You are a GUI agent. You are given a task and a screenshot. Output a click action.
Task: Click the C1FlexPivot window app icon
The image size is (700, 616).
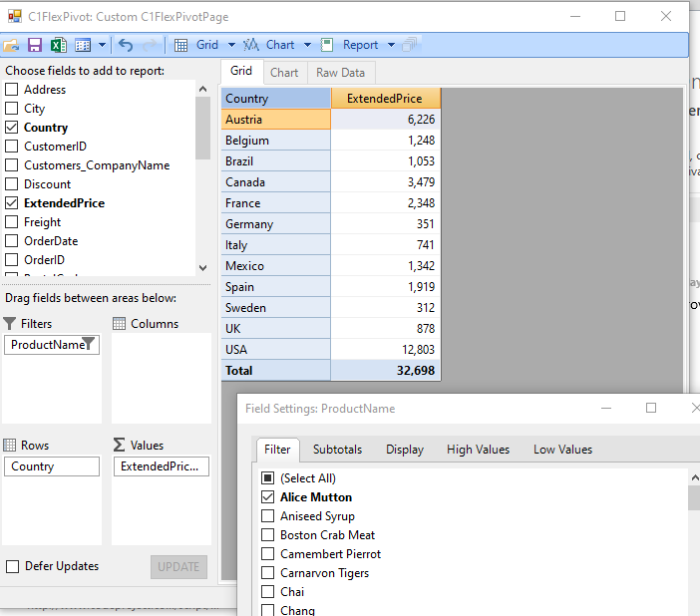coord(15,17)
